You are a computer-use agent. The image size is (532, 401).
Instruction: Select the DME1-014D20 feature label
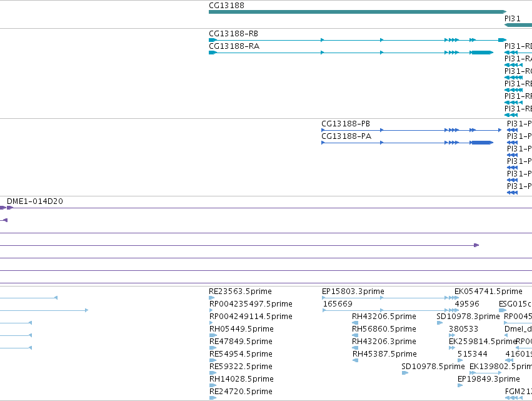coord(35,201)
